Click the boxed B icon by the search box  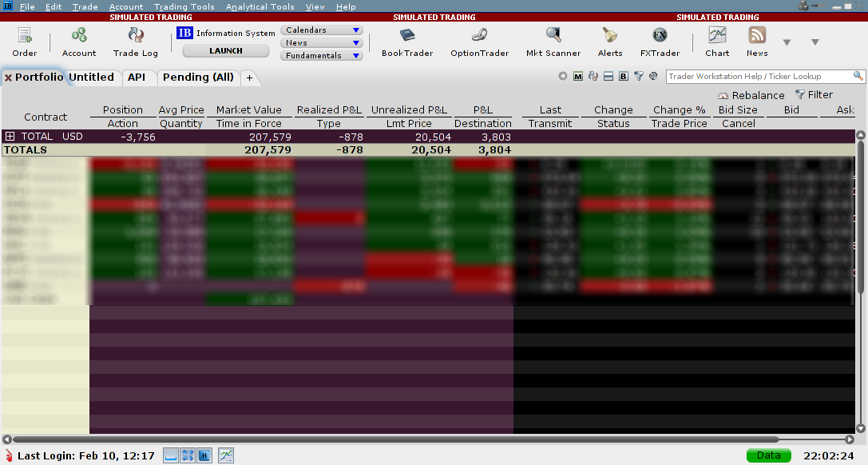click(624, 77)
